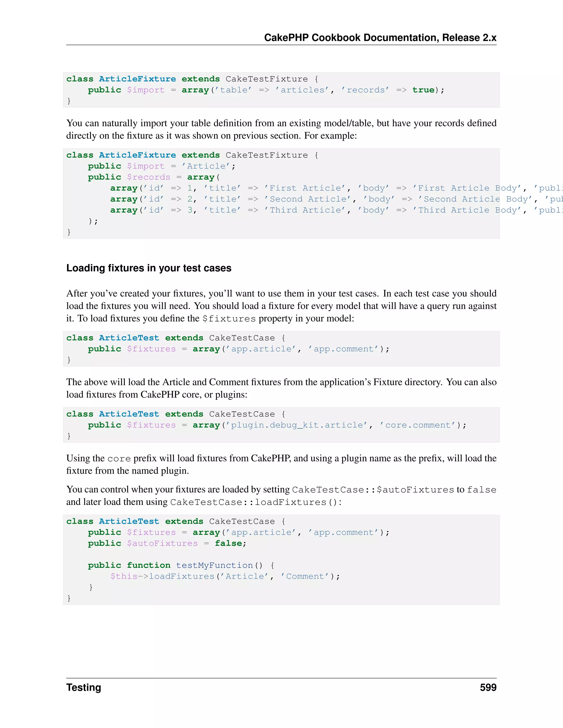Click page number '599'
Screen dimensions: 563x728
(x=488, y=687)
